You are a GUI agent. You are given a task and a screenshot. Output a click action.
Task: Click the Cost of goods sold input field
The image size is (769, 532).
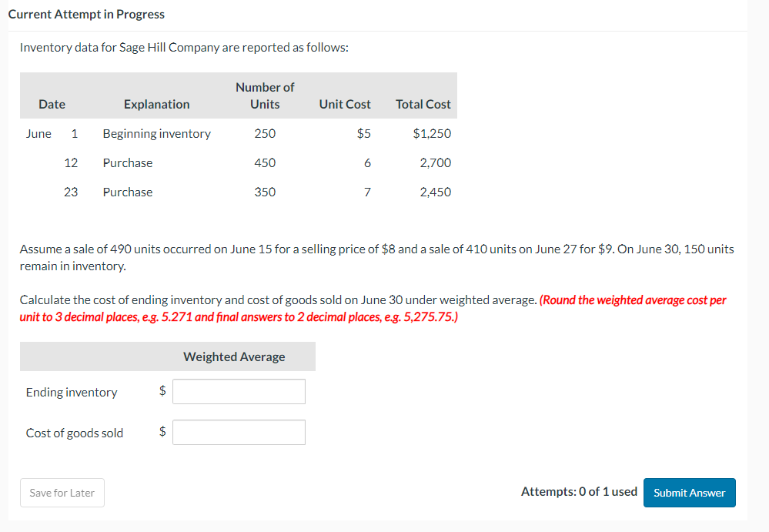(239, 432)
